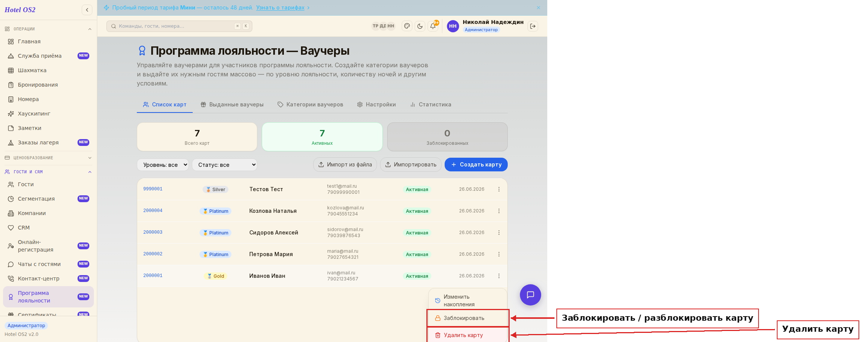Open Хаускипинг in sidebar
This screenshot has width=868, height=342.
coord(48,114)
